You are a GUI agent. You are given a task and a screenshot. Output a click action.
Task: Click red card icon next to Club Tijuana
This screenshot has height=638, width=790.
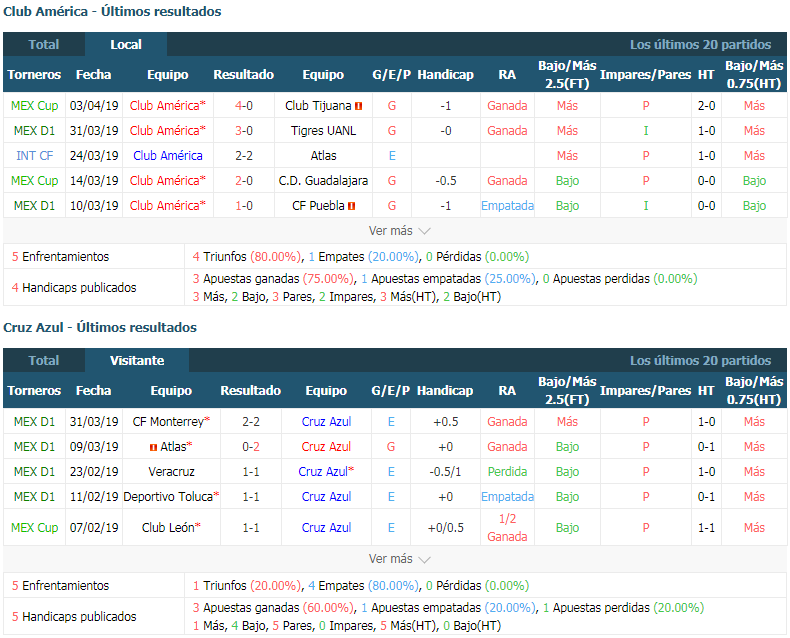click(359, 106)
